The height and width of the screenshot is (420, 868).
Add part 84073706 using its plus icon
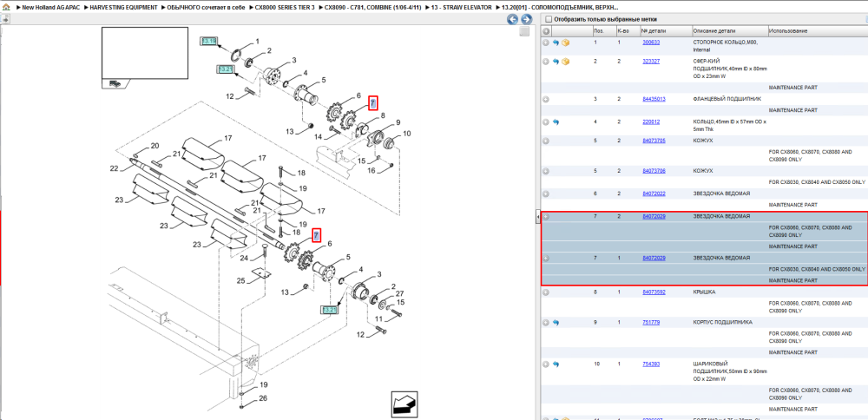pos(546,171)
